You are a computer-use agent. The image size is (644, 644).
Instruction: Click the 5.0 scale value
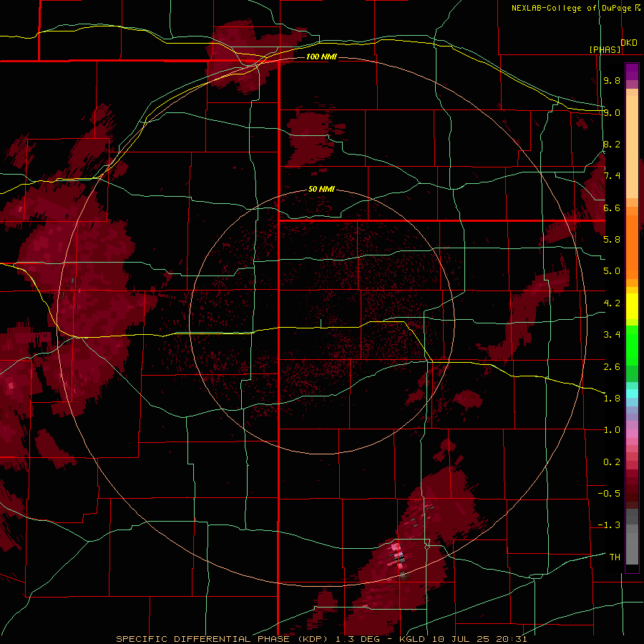tap(612, 271)
